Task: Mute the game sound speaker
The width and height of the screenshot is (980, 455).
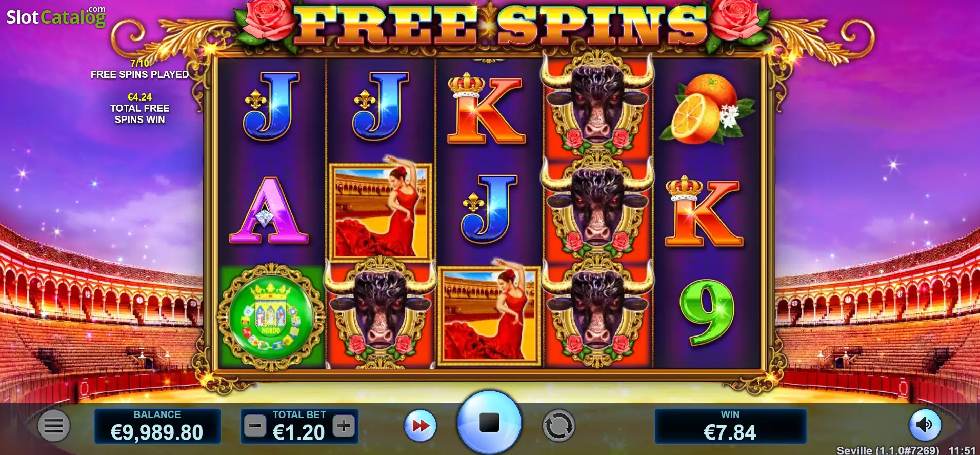Action: [925, 425]
